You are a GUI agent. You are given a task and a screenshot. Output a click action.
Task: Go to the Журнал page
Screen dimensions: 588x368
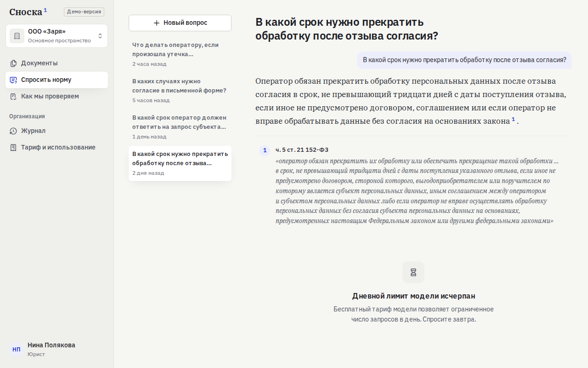click(x=57, y=131)
